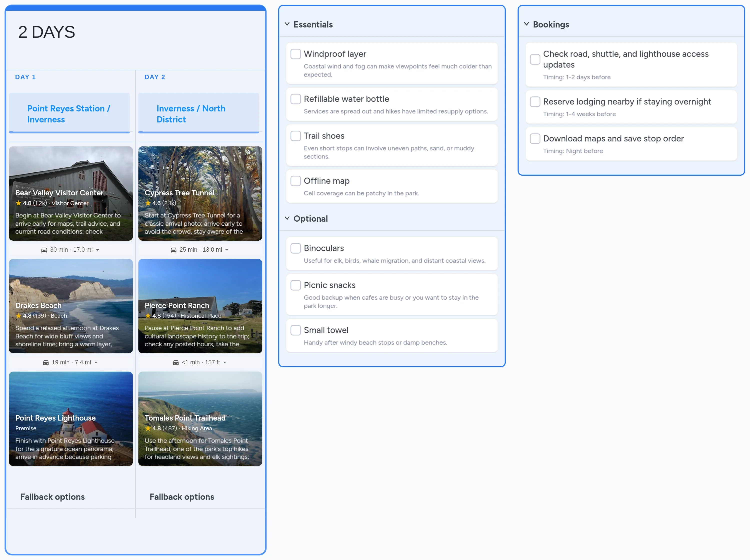Check the Binoculars optional item
The image size is (750, 560).
coord(295,248)
